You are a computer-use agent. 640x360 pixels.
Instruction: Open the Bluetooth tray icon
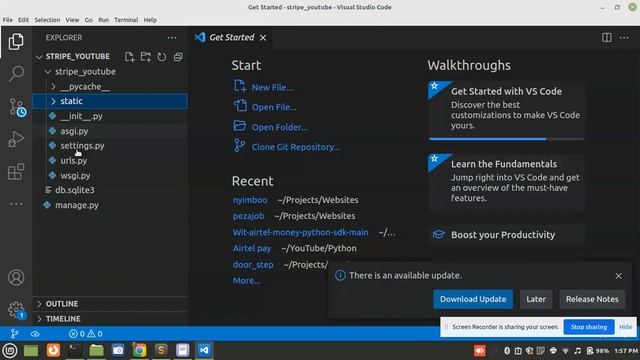click(507, 351)
